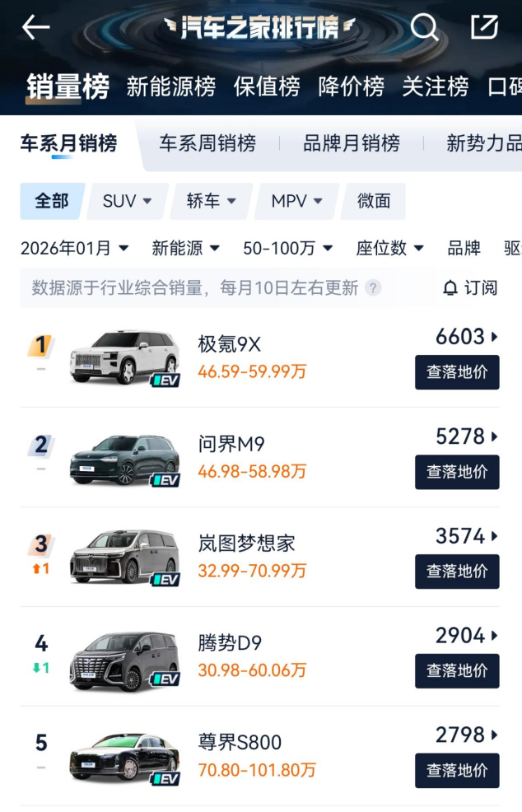Select the 微面 vehicle type chip

374,201
